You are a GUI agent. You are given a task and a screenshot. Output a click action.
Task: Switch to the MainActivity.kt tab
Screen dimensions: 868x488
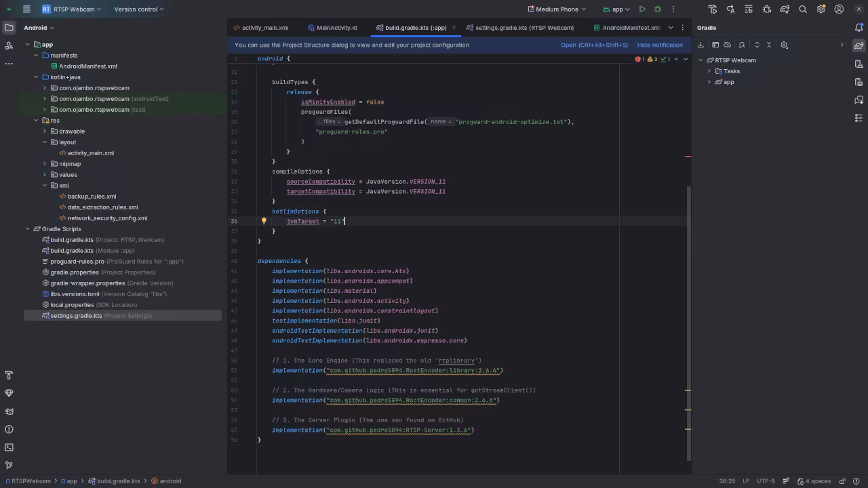pos(337,28)
